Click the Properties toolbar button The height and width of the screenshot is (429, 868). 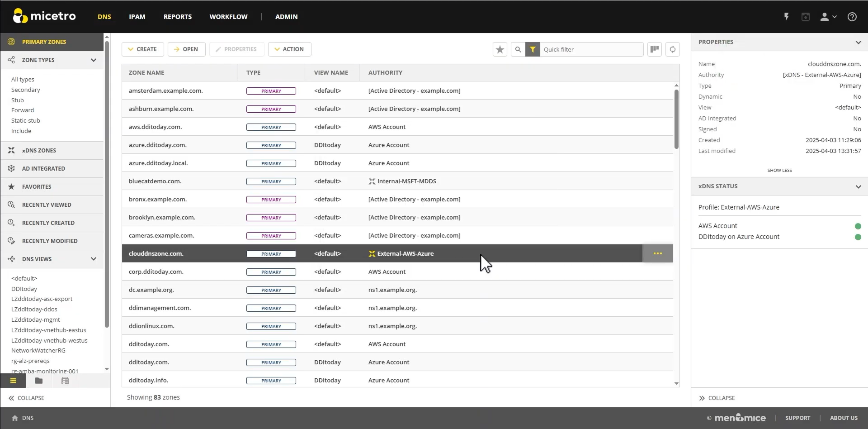pos(236,49)
